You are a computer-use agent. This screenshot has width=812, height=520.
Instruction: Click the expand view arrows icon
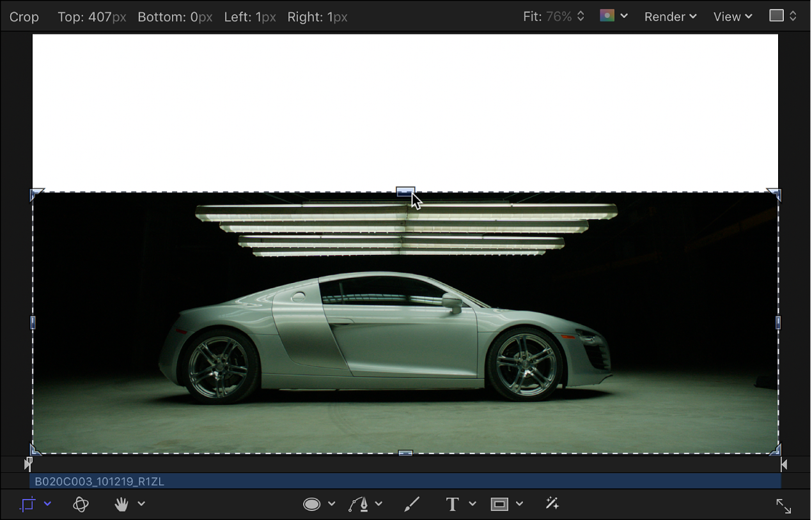coord(783,505)
